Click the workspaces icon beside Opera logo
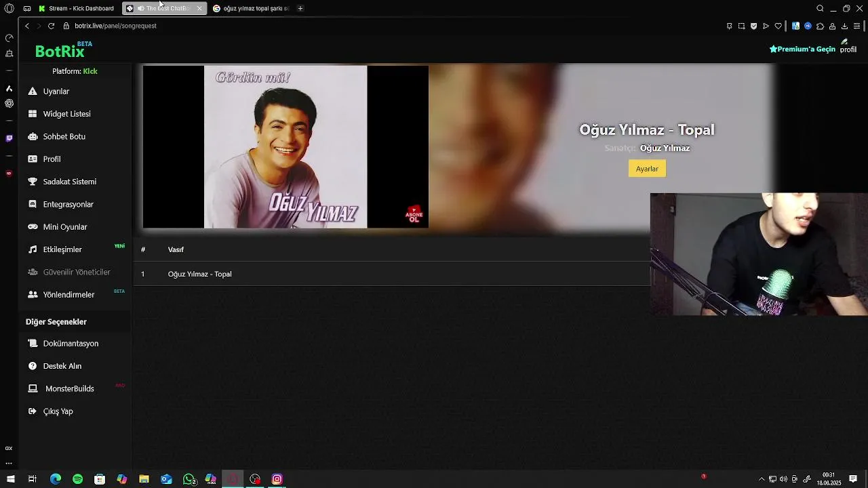The width and height of the screenshot is (868, 488). (x=26, y=8)
